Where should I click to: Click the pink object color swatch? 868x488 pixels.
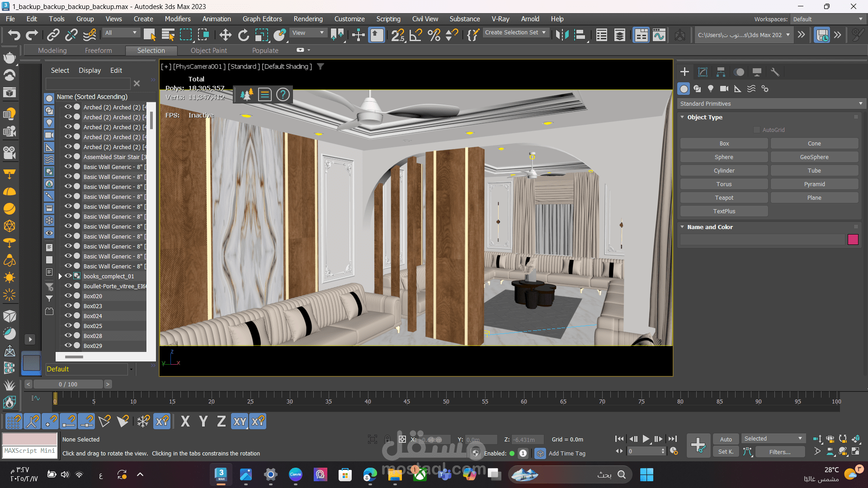(x=853, y=239)
